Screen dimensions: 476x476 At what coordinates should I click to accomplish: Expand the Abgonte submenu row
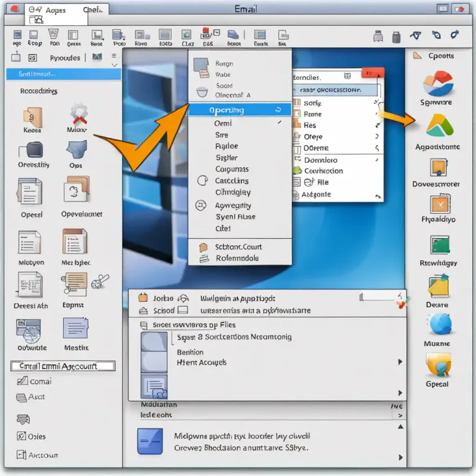[x=337, y=195]
